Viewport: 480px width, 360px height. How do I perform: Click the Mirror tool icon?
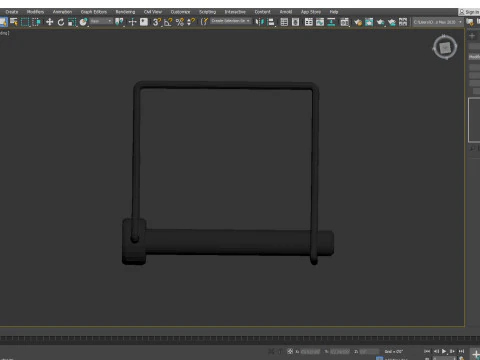click(x=259, y=22)
